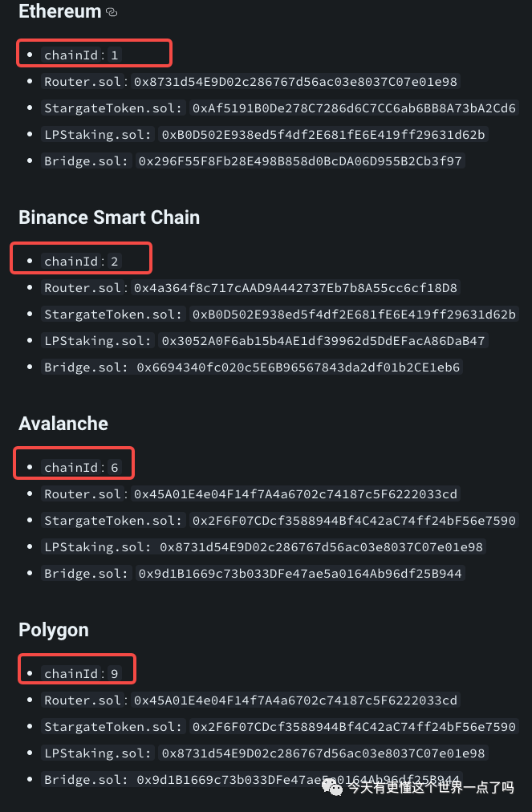Click the anchor link icon beside Ethereum heading

pyautogui.click(x=112, y=12)
